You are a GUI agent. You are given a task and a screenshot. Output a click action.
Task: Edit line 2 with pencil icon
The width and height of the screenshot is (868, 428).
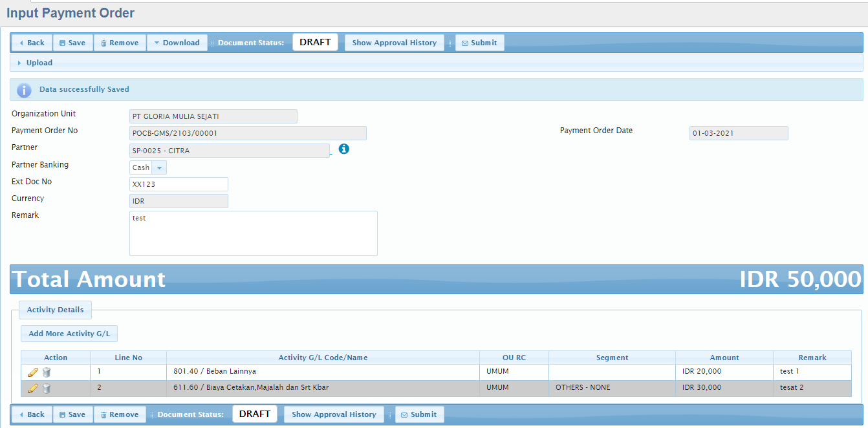click(33, 389)
